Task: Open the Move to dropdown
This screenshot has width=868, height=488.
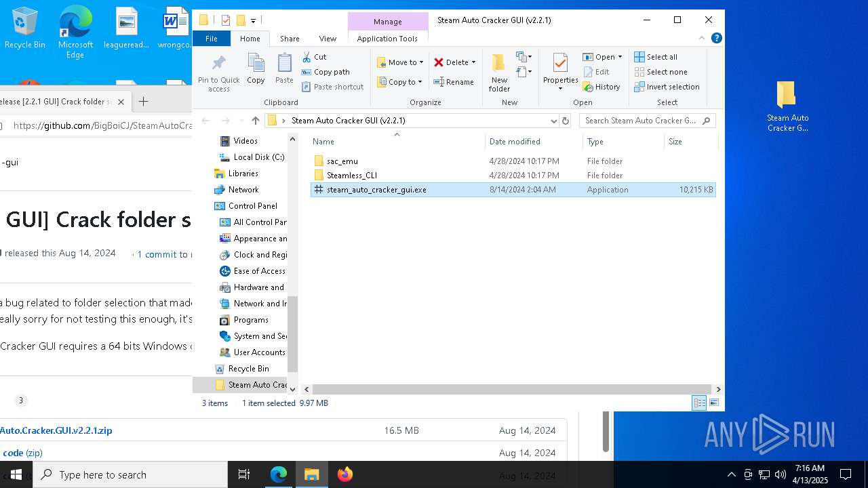Action: pyautogui.click(x=400, y=62)
